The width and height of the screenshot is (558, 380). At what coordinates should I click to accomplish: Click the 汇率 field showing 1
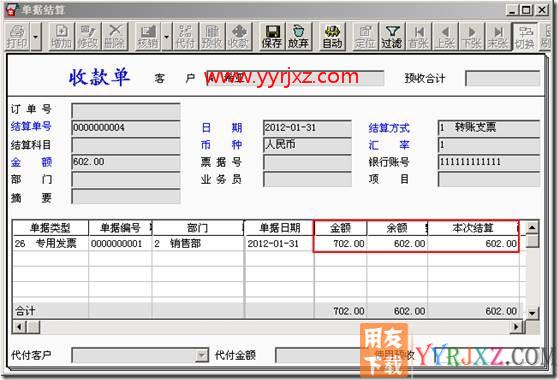(489, 145)
